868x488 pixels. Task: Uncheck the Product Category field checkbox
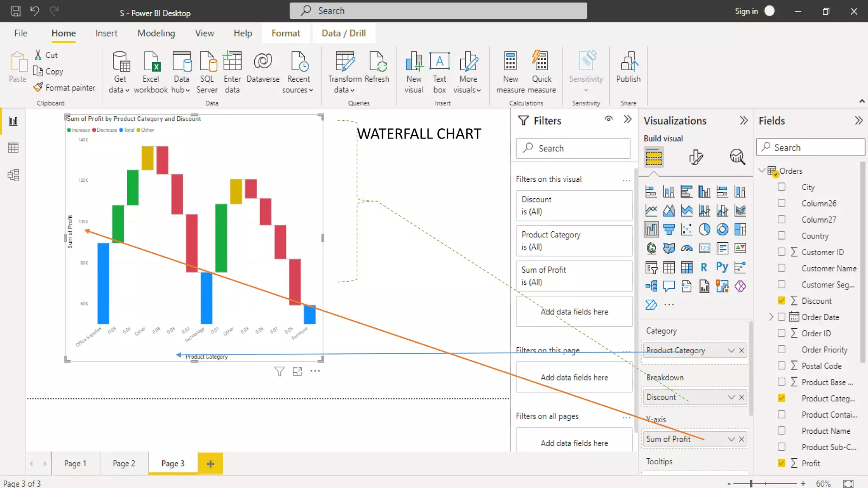[x=782, y=398]
